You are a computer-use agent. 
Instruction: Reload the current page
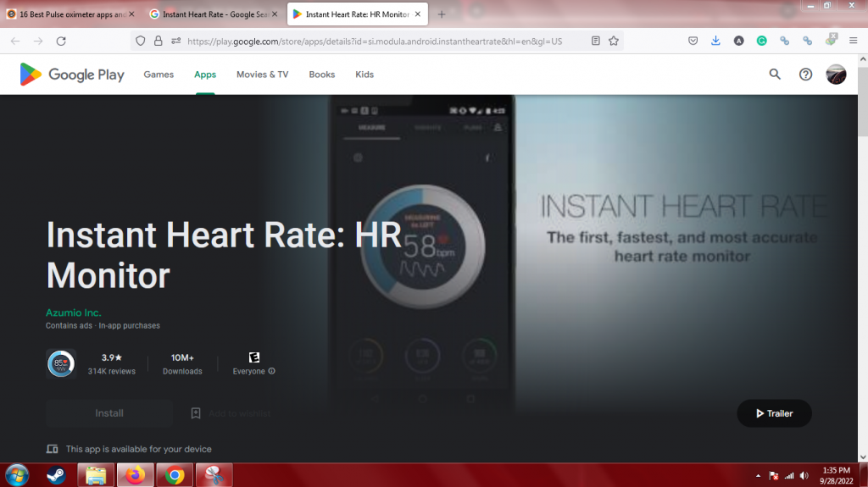point(61,41)
